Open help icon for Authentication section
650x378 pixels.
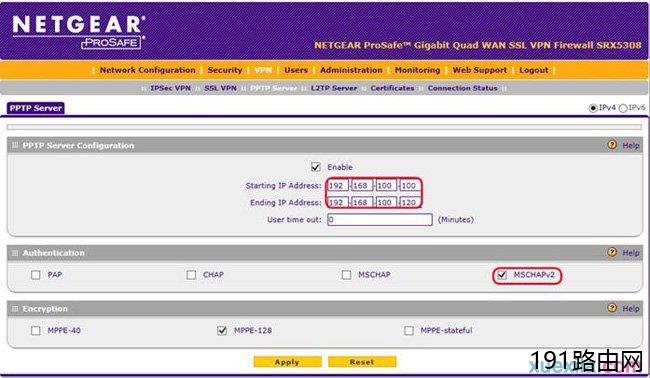point(612,252)
